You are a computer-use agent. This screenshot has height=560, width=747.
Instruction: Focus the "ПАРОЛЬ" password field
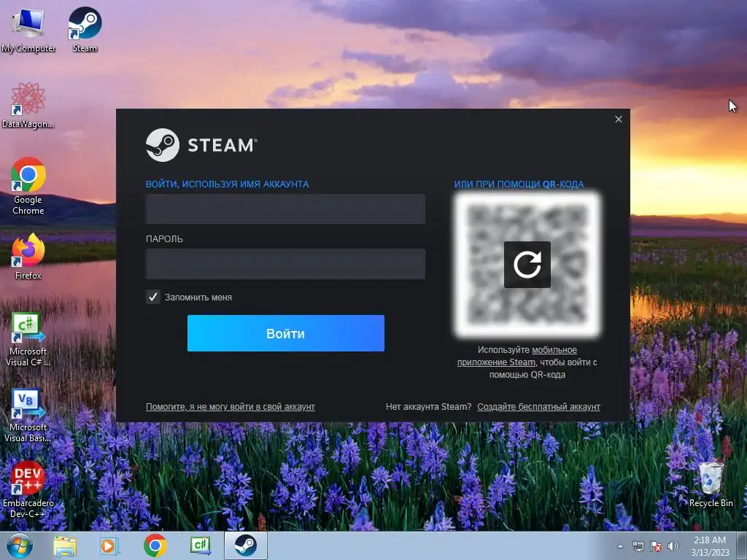click(x=285, y=264)
